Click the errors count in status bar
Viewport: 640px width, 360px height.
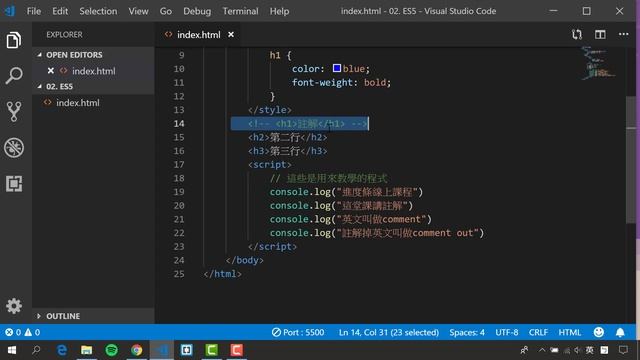tap(13, 332)
